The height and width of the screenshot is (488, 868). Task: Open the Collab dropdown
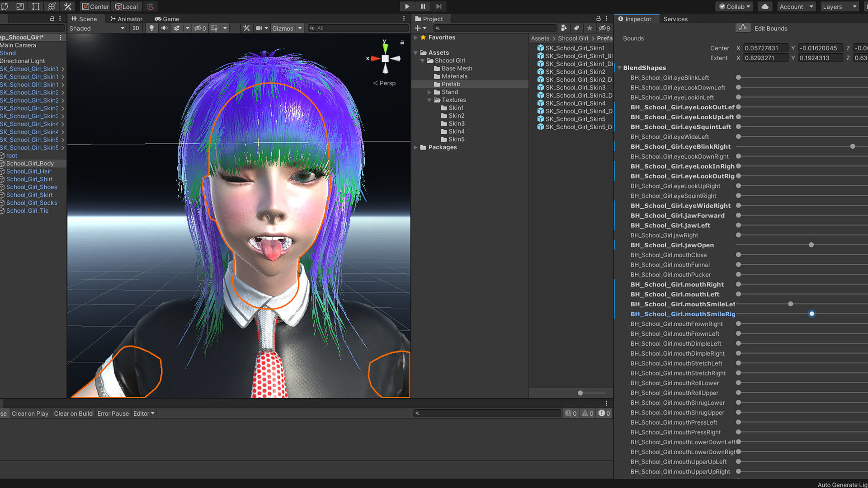click(x=734, y=6)
